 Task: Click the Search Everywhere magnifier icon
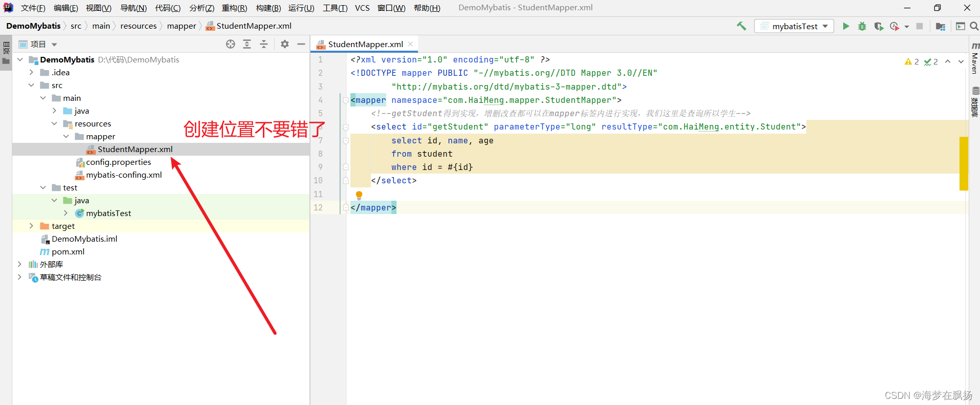pyautogui.click(x=974, y=26)
